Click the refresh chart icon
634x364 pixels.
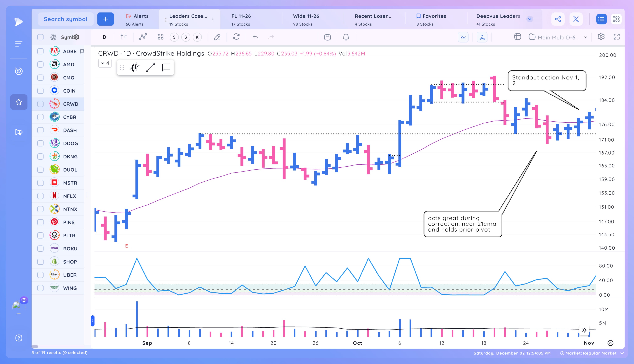pos(236,37)
